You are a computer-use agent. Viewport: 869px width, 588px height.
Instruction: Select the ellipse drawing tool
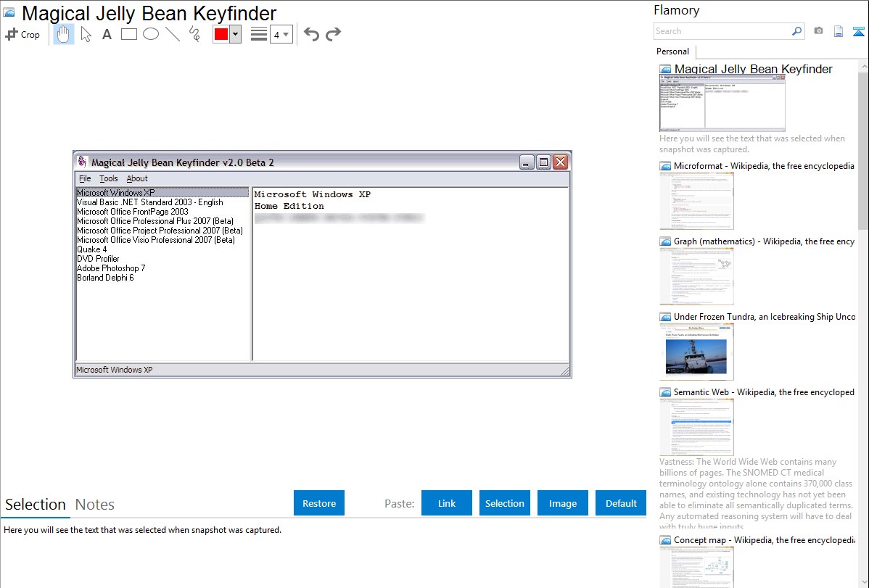[x=151, y=34]
